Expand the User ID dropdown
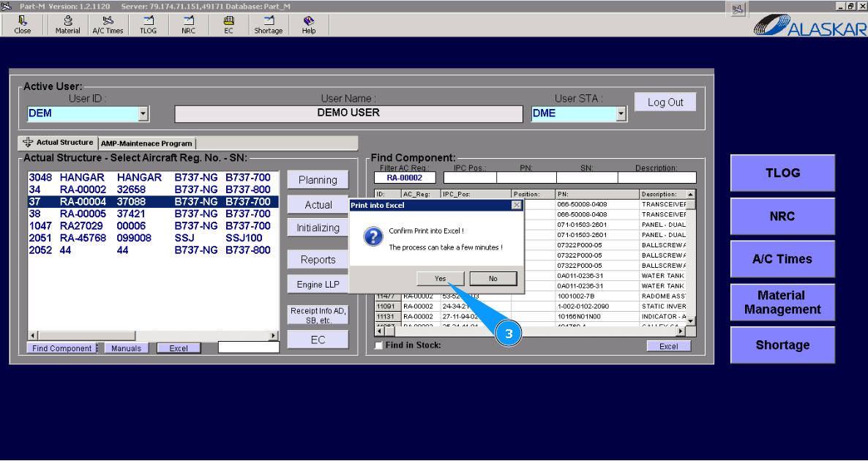 coord(143,113)
